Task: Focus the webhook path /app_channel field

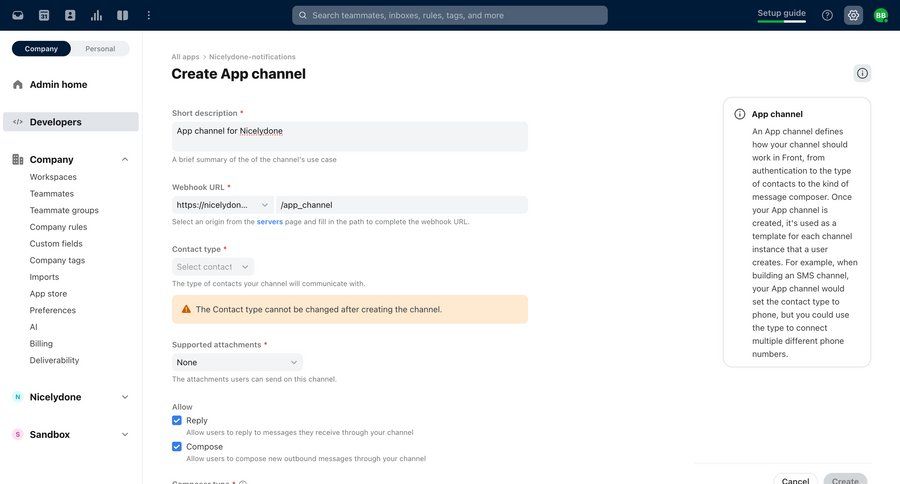Action: [402, 204]
